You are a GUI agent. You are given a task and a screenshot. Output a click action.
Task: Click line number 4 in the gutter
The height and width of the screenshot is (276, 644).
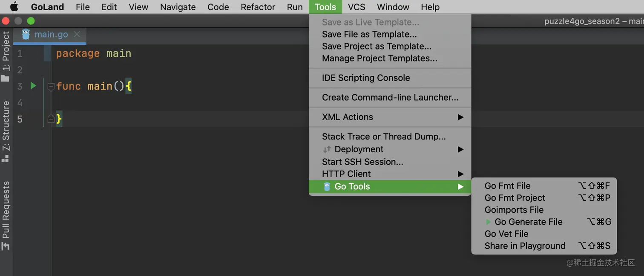(20, 102)
